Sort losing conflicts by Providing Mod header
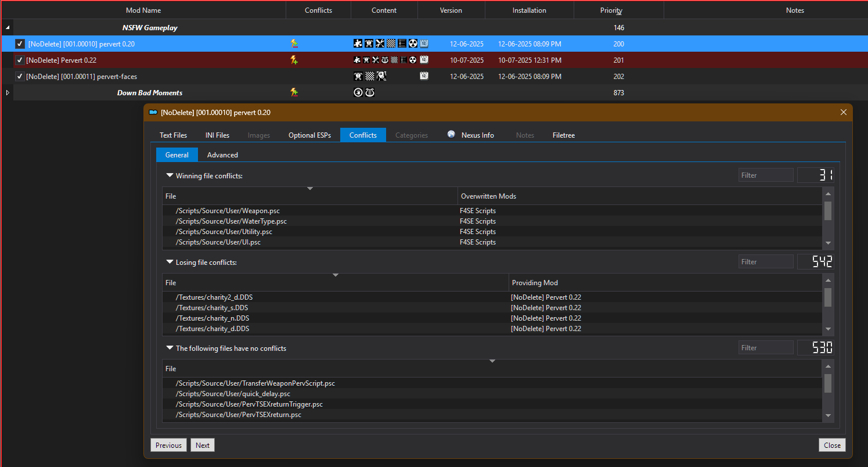The width and height of the screenshot is (868, 467). click(665, 282)
